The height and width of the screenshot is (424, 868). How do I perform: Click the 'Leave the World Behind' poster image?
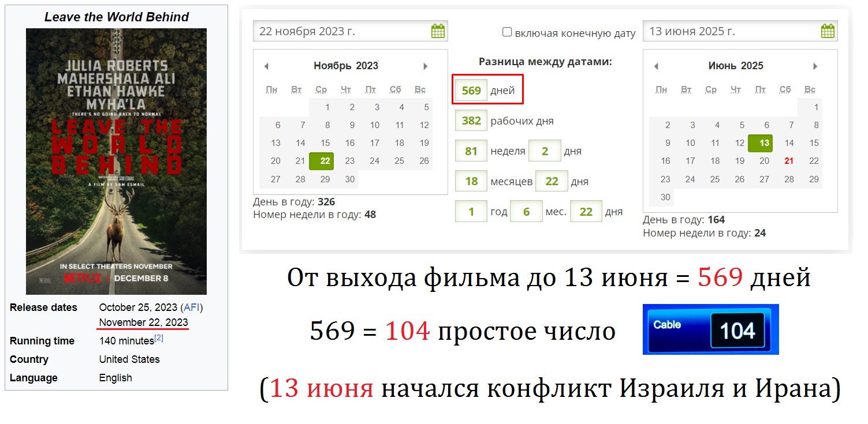tap(116, 162)
